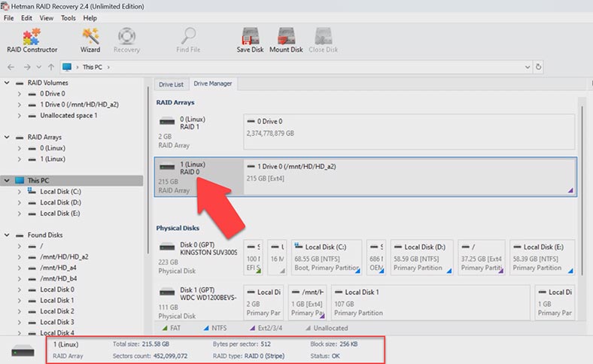Click the disk icon in the status bar
The height and width of the screenshot is (364, 593).
pyautogui.click(x=23, y=351)
